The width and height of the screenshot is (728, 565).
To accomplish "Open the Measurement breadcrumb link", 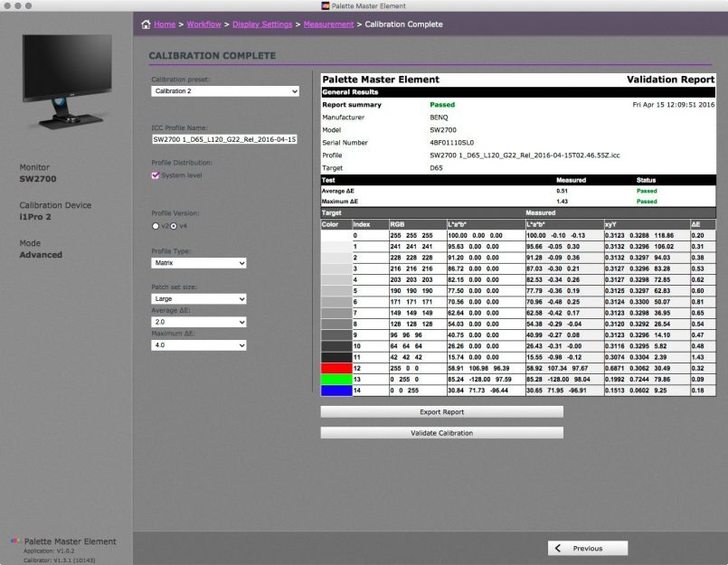I will (328, 24).
